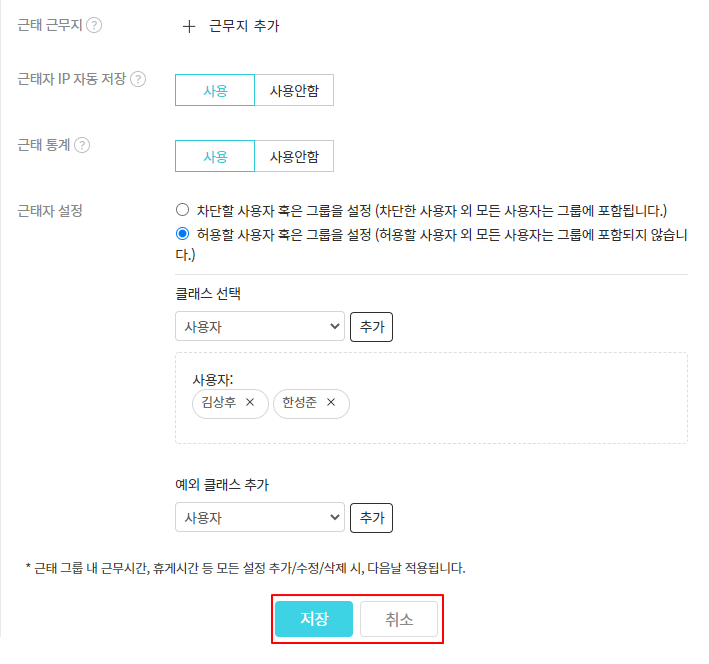
Task: Set 근태자 IP 자동 저장 to 사용안함
Action: click(294, 91)
